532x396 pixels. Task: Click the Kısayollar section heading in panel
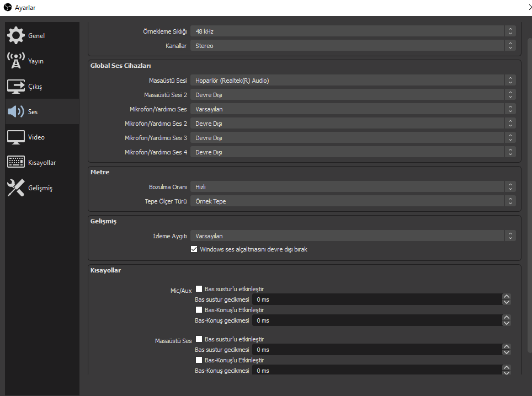tap(105, 270)
